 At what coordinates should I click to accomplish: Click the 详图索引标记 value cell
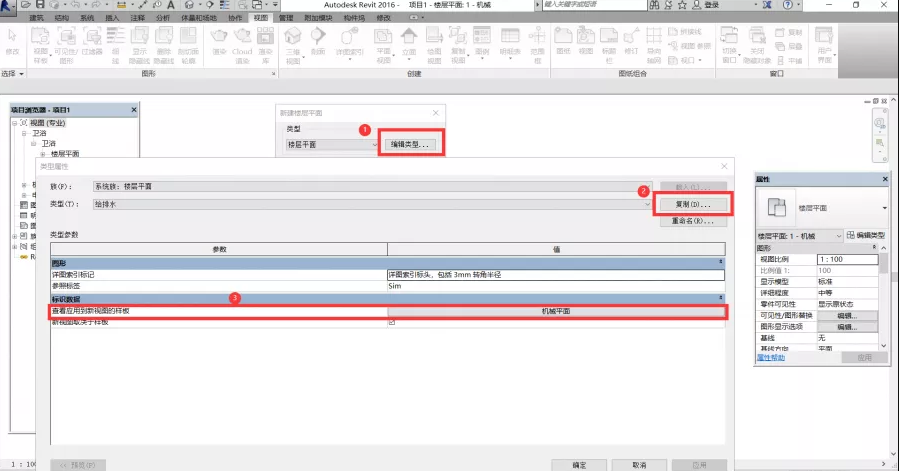(x=556, y=275)
